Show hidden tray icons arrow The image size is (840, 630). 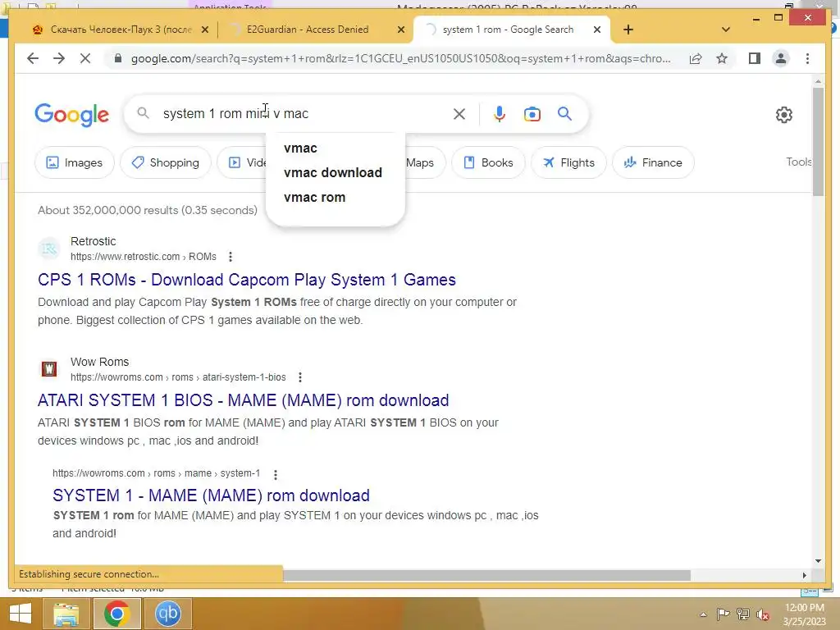703,614
